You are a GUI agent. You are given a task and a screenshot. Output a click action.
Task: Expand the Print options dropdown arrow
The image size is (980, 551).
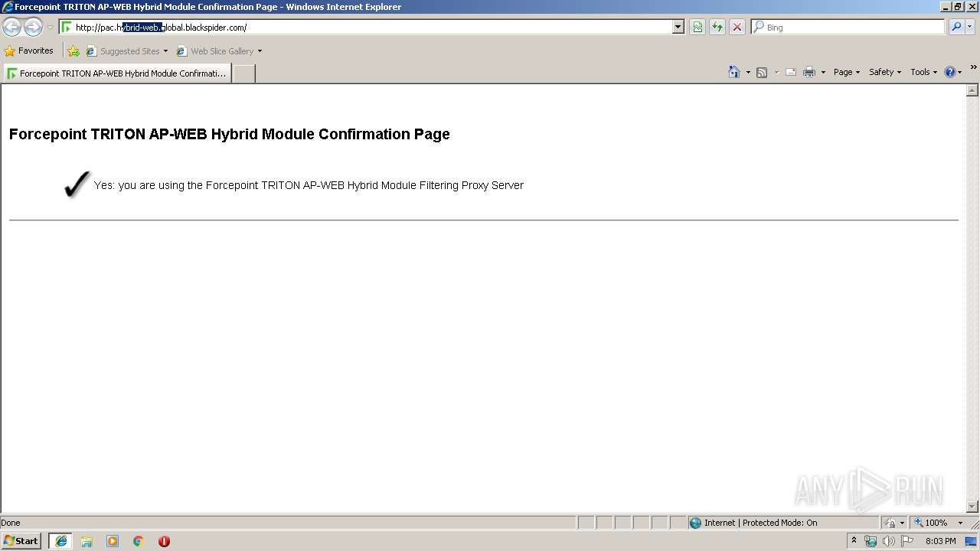823,72
